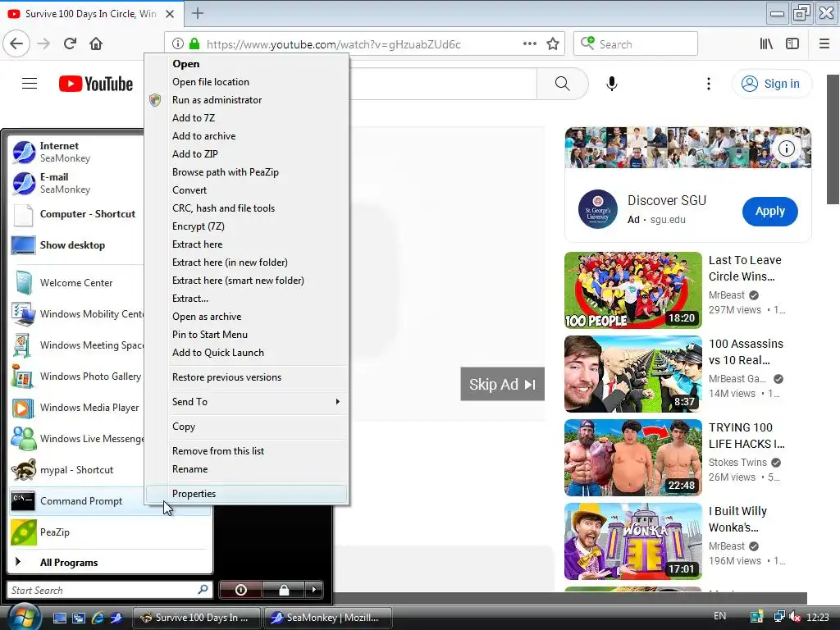Close the Survive 100 Days tab
This screenshot has width=840, height=630.
(170, 14)
